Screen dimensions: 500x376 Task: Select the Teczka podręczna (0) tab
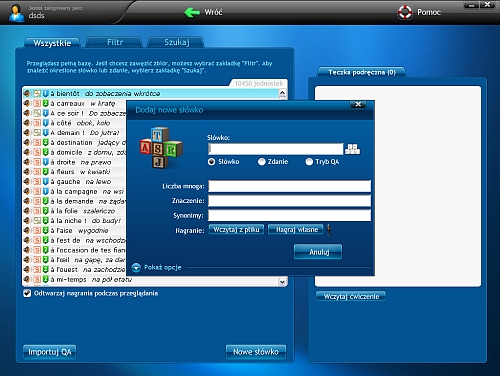(362, 72)
